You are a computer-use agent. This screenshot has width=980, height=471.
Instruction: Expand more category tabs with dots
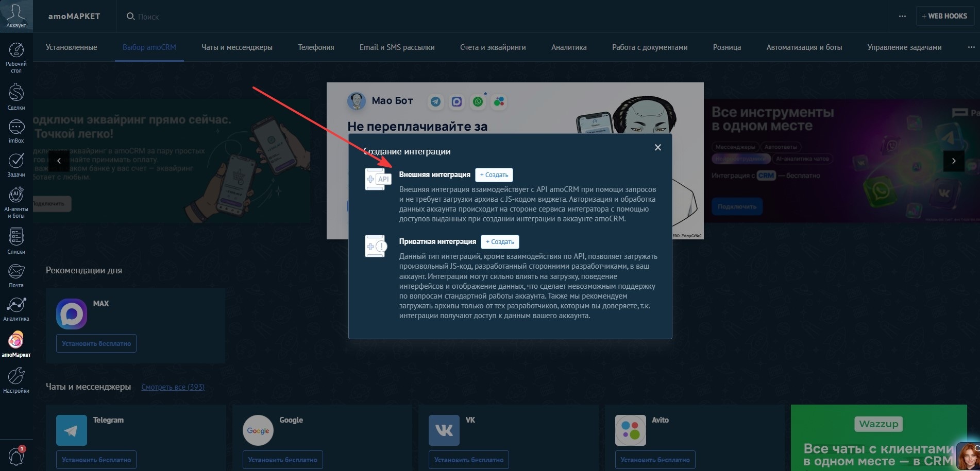tap(971, 47)
